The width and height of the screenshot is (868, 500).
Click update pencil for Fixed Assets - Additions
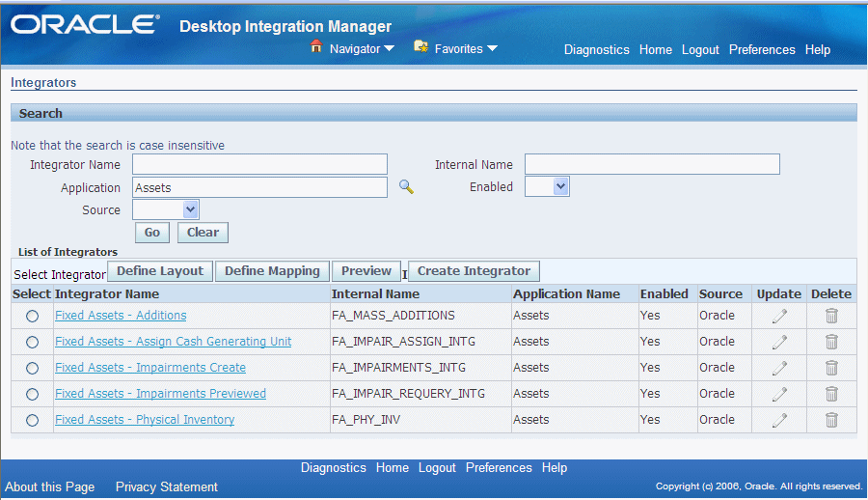click(x=779, y=316)
